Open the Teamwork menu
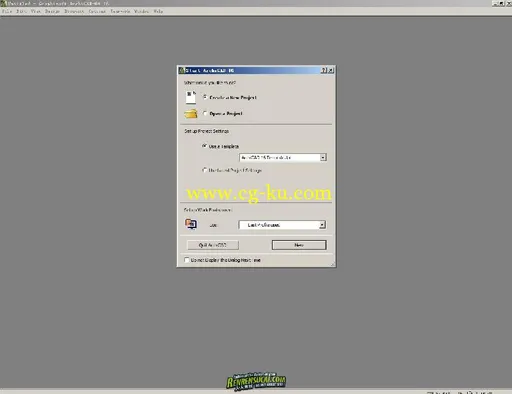This screenshot has height=394, width=512. 120,11
